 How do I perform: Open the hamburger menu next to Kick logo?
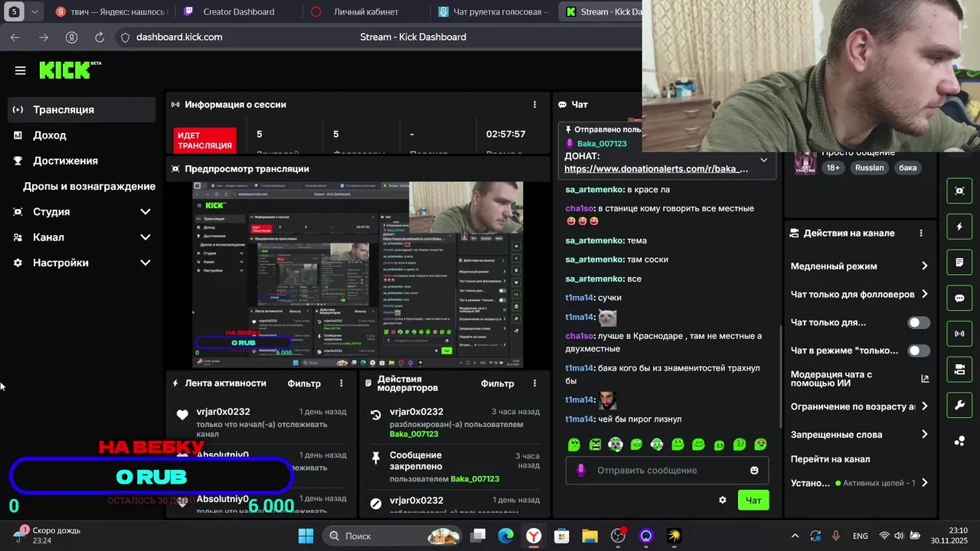21,70
